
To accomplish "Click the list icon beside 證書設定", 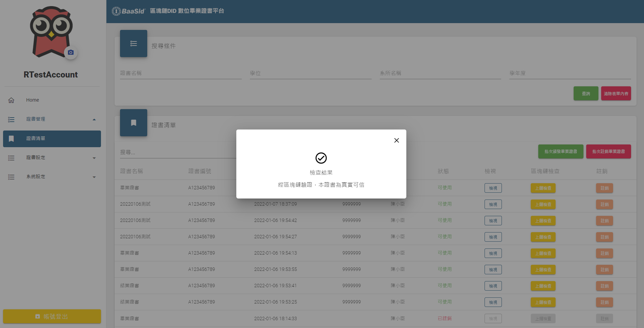I will point(11,158).
